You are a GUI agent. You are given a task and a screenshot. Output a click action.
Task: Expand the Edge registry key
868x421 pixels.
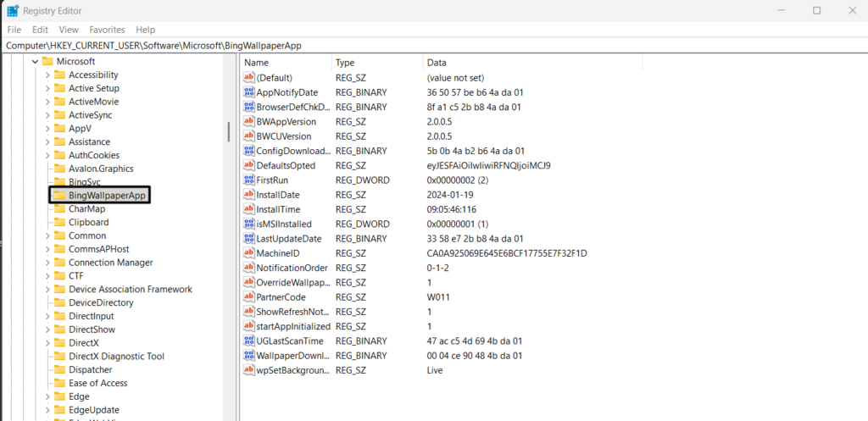pos(47,396)
